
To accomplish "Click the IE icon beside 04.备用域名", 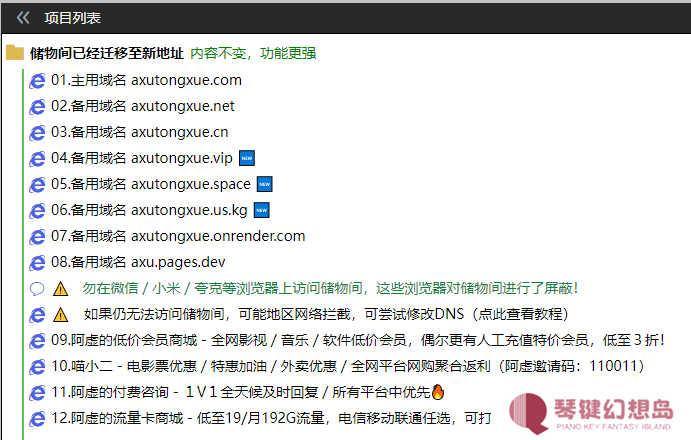I will (37, 159).
